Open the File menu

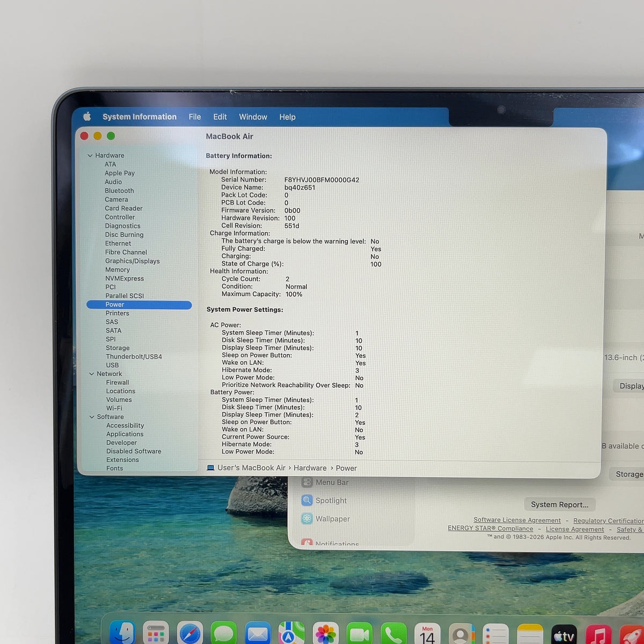pos(195,116)
